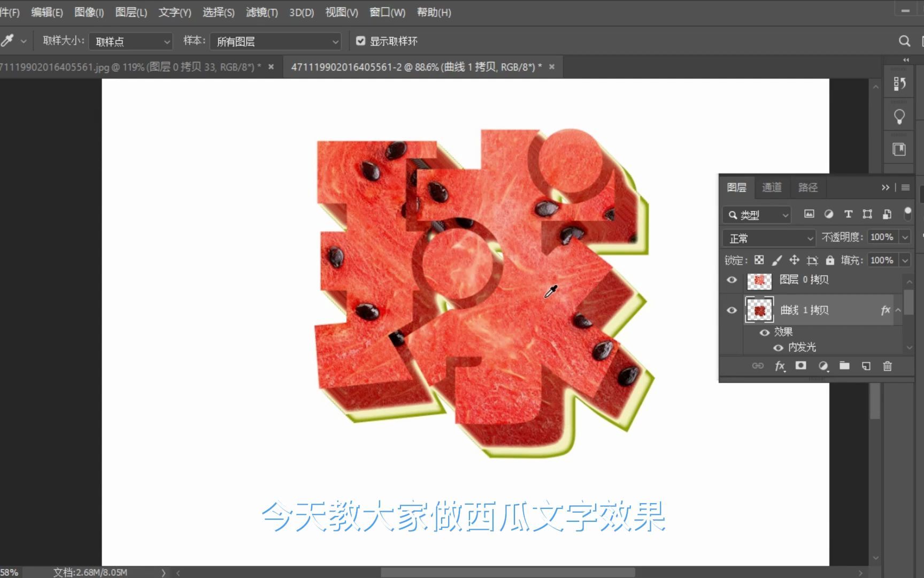924x578 pixels.
Task: Collapse the layer effects under 曲线 1 拷贝
Action: tap(899, 309)
